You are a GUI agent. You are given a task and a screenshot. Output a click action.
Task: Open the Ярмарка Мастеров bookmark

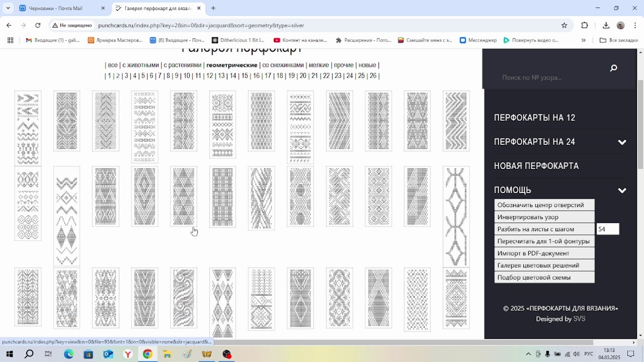[x=115, y=40]
